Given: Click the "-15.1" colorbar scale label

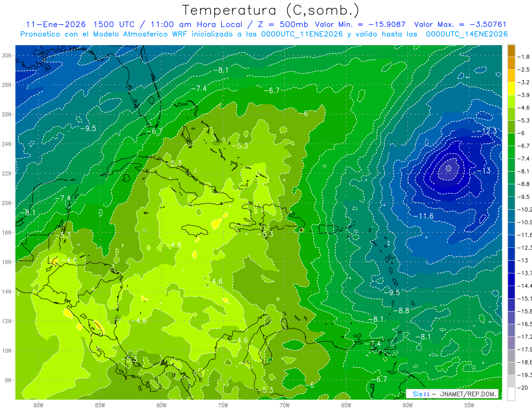Looking at the screenshot, I should tap(525, 299).
